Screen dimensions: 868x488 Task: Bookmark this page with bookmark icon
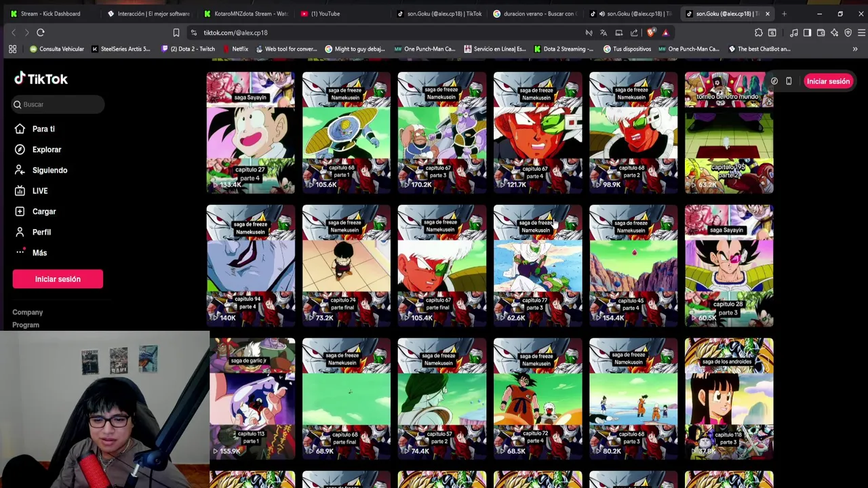click(176, 33)
